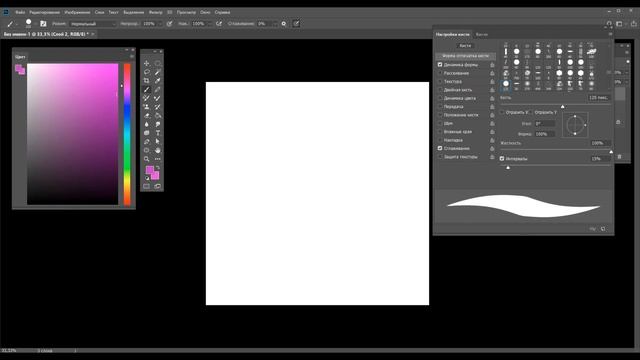This screenshot has width=640, height=360.
Task: Select the Type T tool
Action: pyautogui.click(x=158, y=133)
